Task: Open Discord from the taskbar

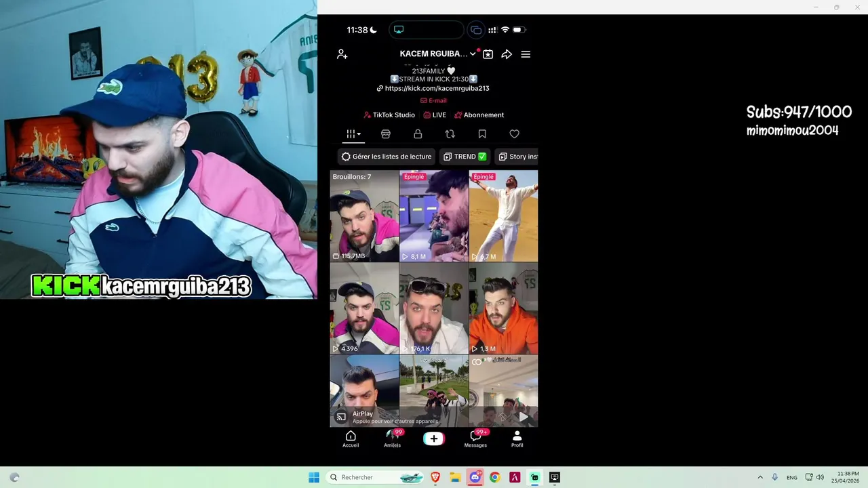Action: tap(475, 477)
